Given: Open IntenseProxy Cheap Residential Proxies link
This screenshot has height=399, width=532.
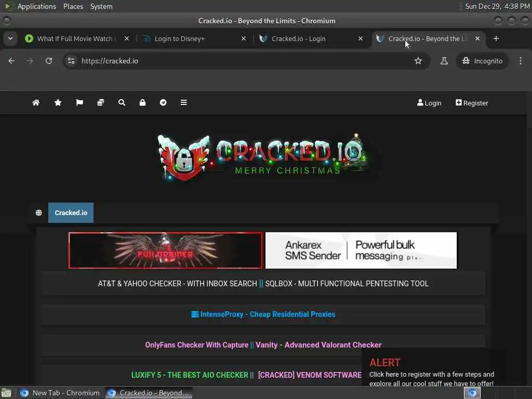Looking at the screenshot, I should pyautogui.click(x=263, y=314).
